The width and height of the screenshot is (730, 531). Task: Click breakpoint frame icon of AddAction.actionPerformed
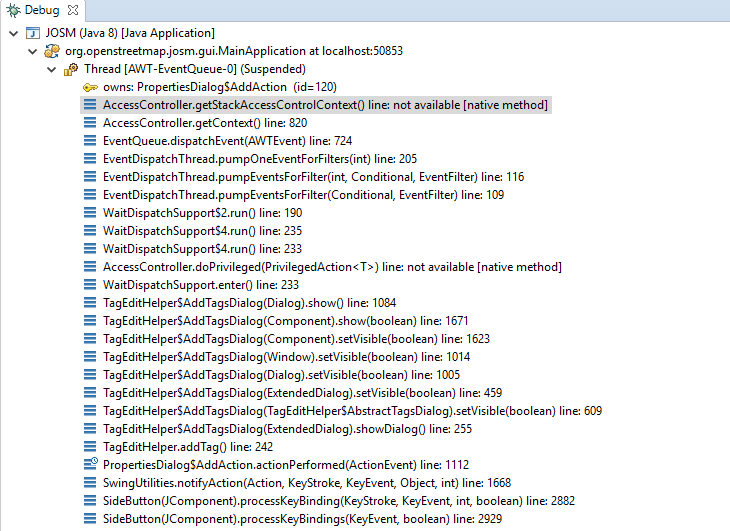click(90, 464)
